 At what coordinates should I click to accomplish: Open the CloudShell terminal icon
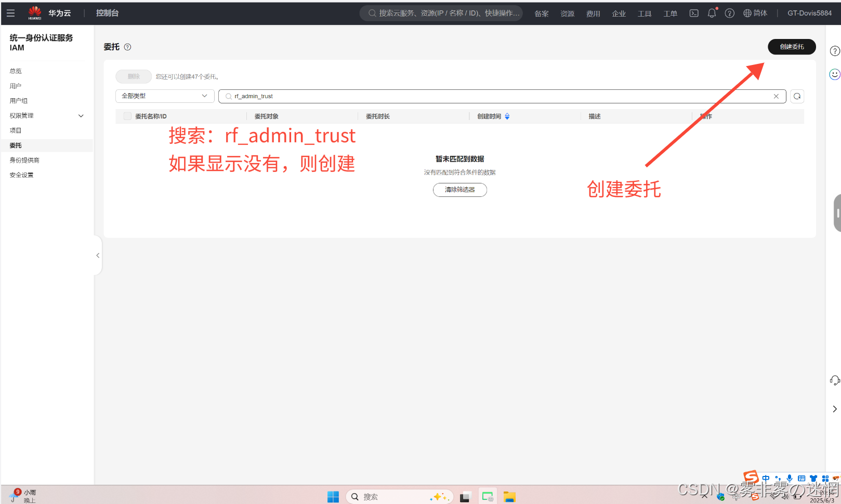click(x=694, y=13)
